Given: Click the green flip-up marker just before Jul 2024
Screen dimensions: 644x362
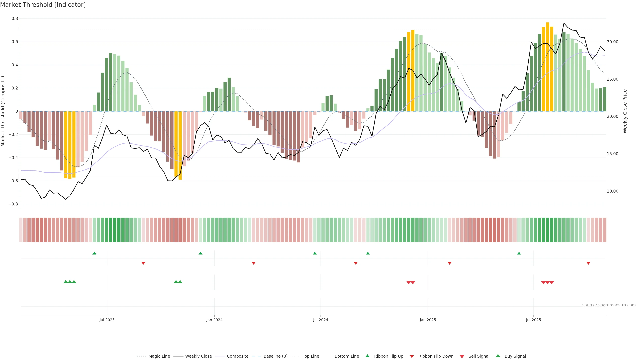Looking at the screenshot, I should point(315,253).
